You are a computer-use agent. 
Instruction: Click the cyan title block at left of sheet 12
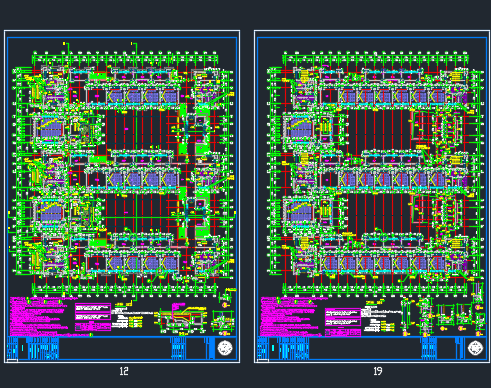click(33, 348)
